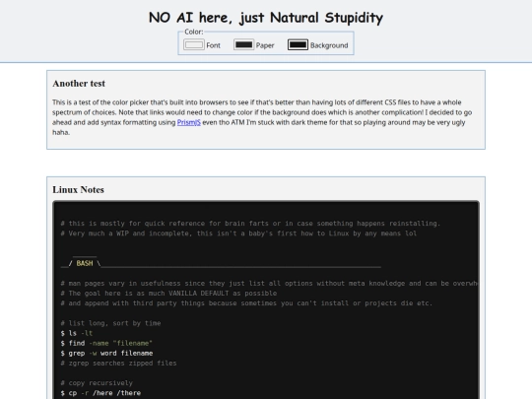Click the Paper label
Viewport: 532px width, 399px height.
(265, 45)
